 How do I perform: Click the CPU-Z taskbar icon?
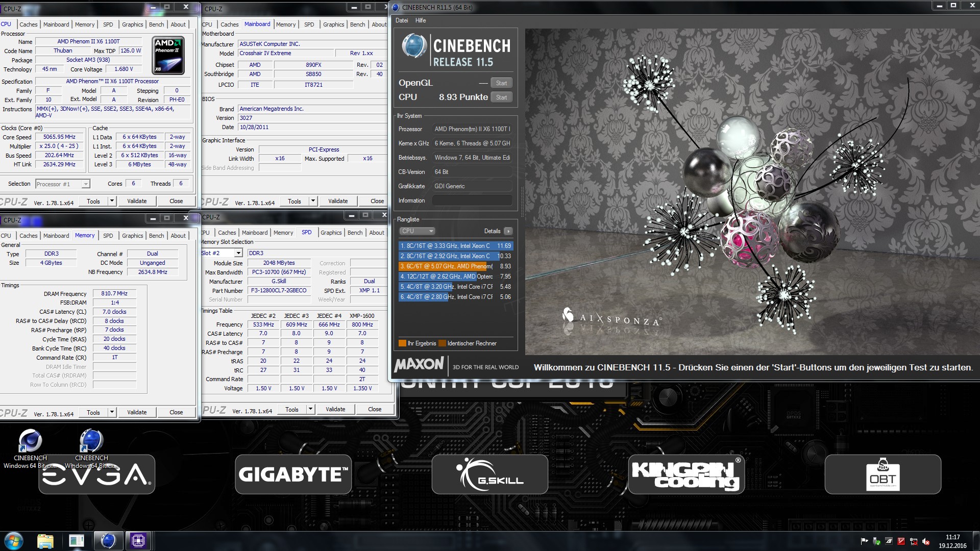tap(138, 541)
